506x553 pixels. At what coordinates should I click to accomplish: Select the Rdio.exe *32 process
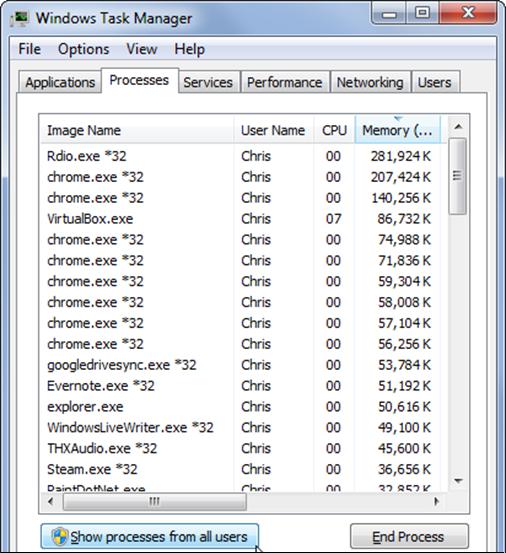pos(240,156)
